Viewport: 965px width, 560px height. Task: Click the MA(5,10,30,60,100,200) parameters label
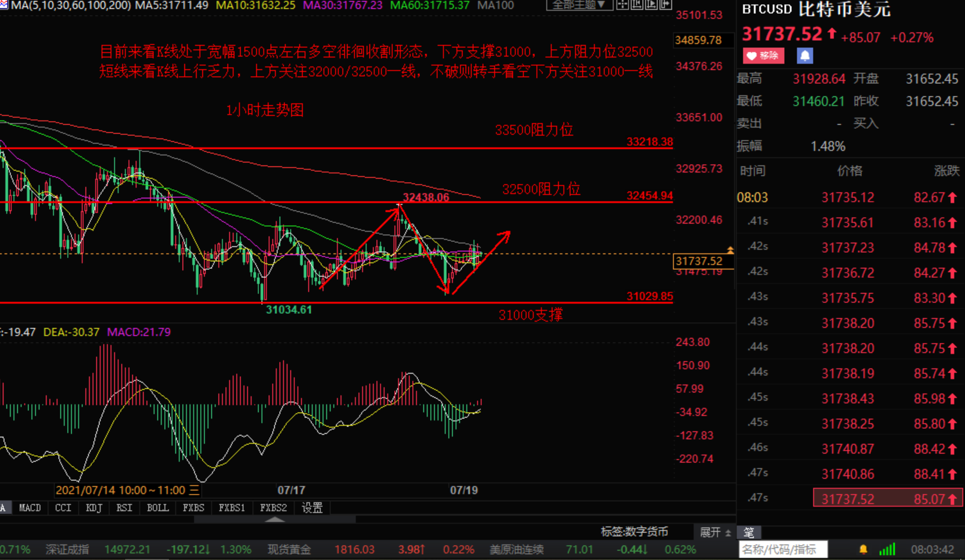tap(71, 5)
